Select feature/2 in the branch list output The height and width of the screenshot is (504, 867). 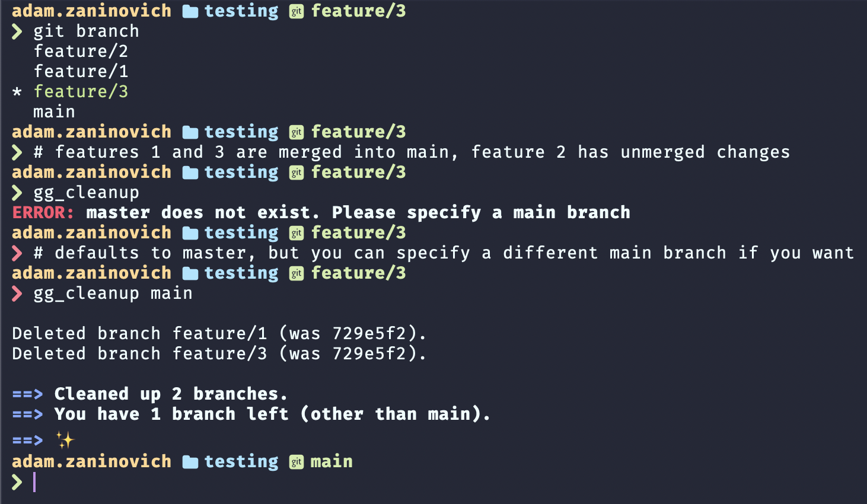pyautogui.click(x=81, y=52)
